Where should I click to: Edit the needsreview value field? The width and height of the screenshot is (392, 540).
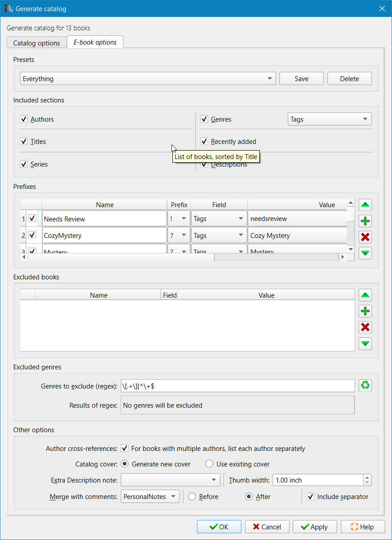pos(297,219)
